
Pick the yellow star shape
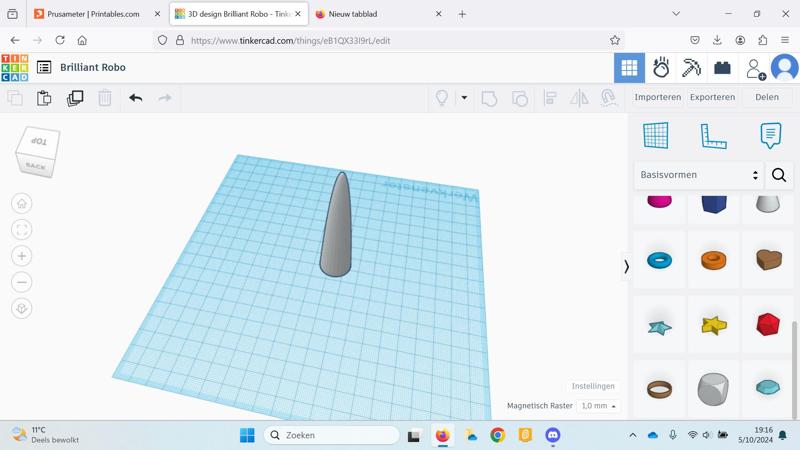coord(714,325)
